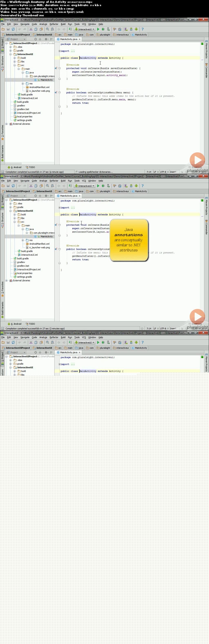Click Help question mark in first frame toolbar
This screenshot has width=209, height=644.
pos(142,29)
